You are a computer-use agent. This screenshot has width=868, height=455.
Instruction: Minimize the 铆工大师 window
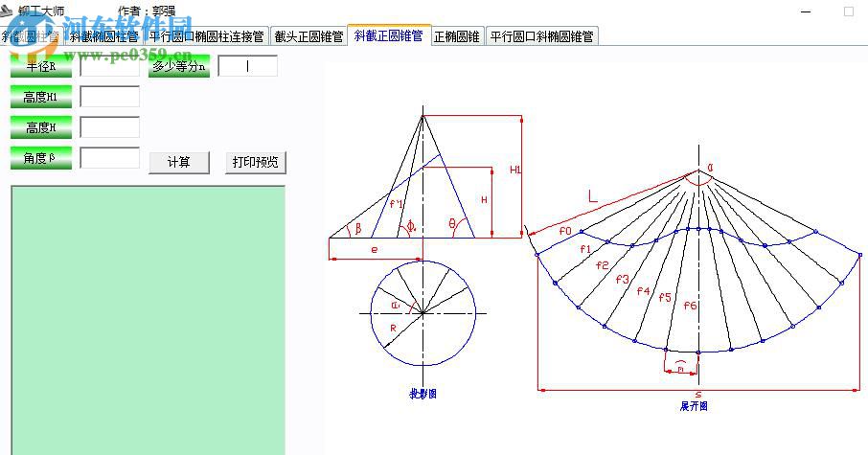point(806,11)
